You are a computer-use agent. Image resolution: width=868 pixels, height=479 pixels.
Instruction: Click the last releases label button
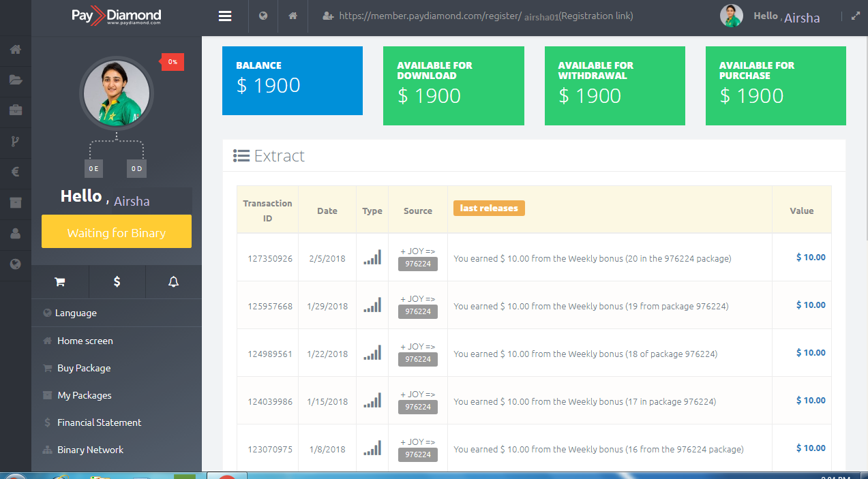(x=489, y=208)
